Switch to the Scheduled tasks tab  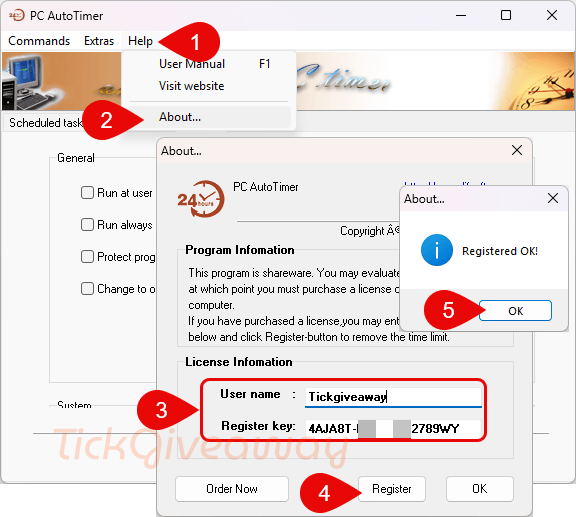(x=45, y=123)
